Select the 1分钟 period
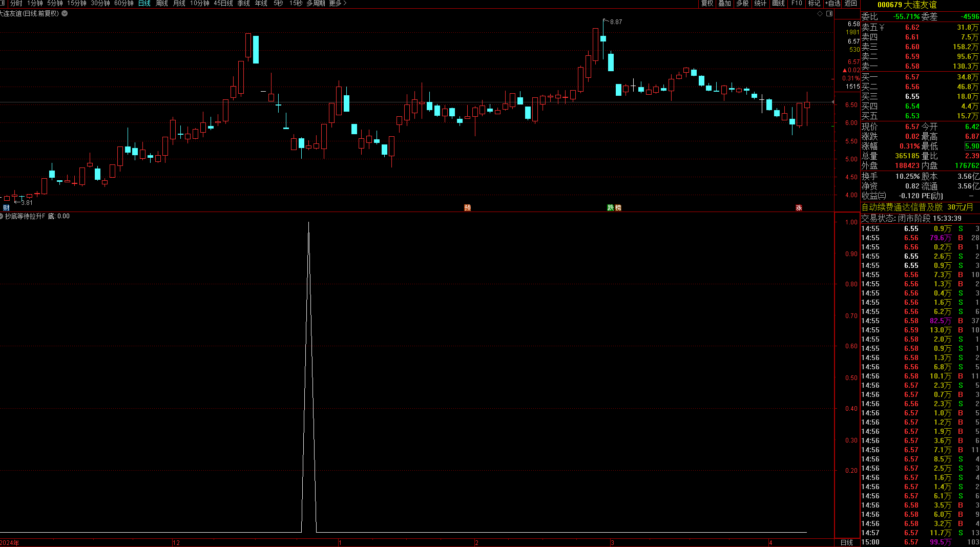Viewport: 980px width, 547px height. 35,3
